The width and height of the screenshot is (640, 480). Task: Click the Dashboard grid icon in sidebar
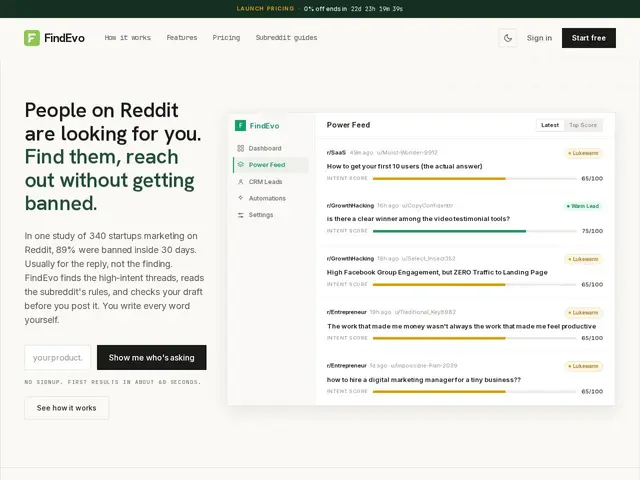pos(240,148)
